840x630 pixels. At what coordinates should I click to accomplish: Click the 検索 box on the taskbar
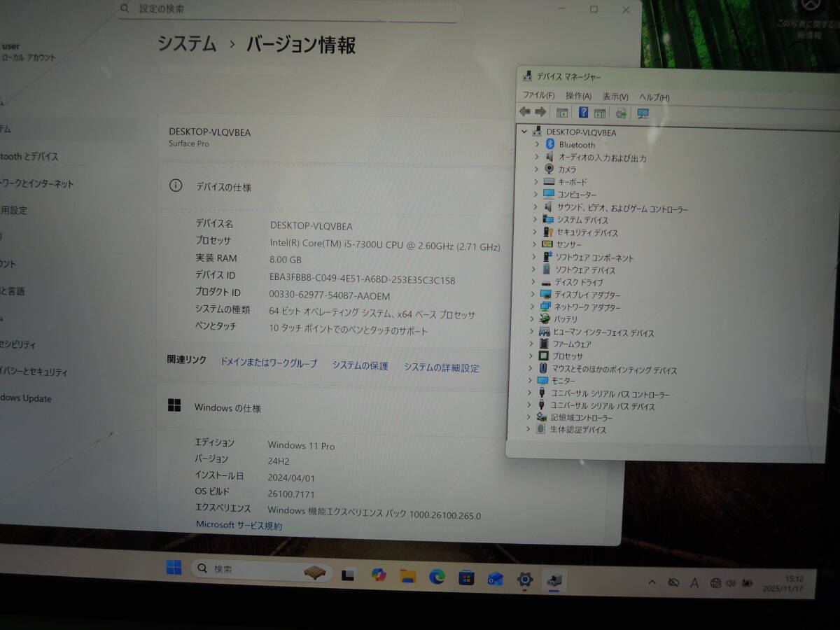261,570
